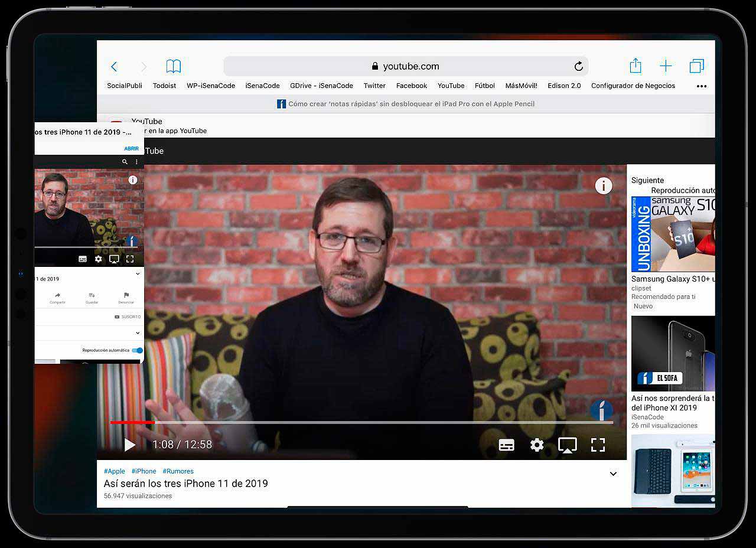Click the 'clipset' channel name
The width and height of the screenshot is (756, 548).
[x=641, y=288]
